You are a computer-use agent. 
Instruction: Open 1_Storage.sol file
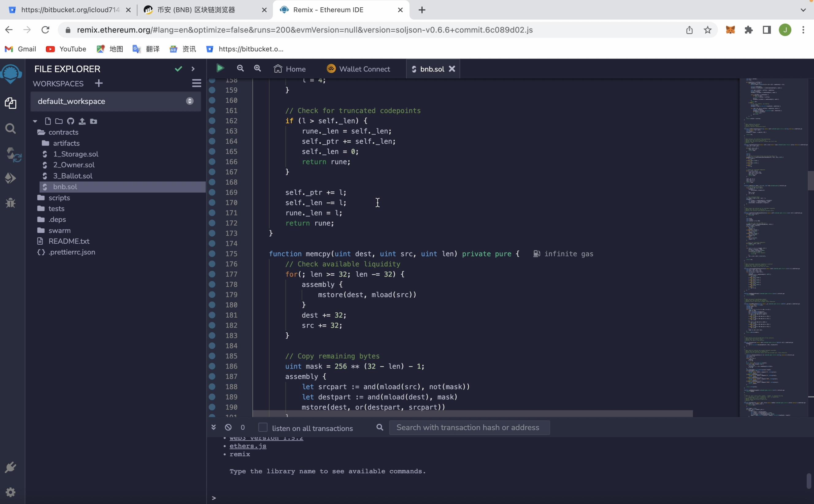(76, 154)
